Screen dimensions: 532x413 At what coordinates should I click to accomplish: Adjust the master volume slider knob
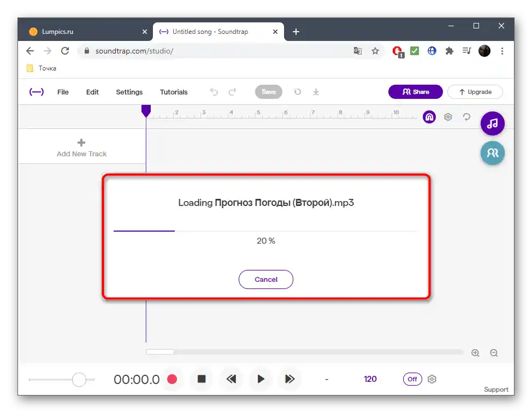click(x=79, y=380)
